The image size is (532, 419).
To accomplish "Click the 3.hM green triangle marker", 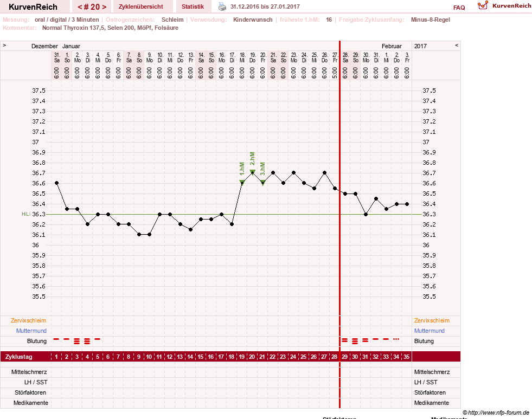I will click(262, 182).
